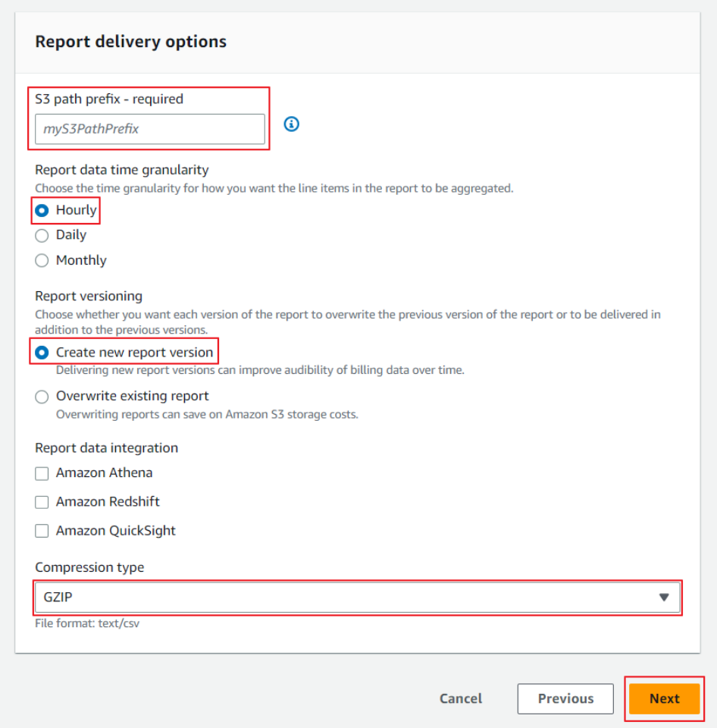Enable the Amazon Athena checkbox

point(42,473)
